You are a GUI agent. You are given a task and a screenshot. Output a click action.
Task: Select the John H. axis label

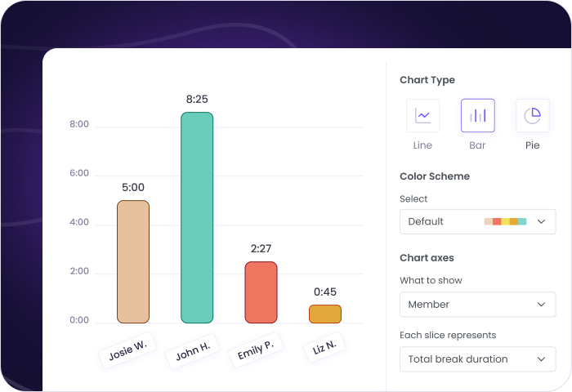point(193,350)
